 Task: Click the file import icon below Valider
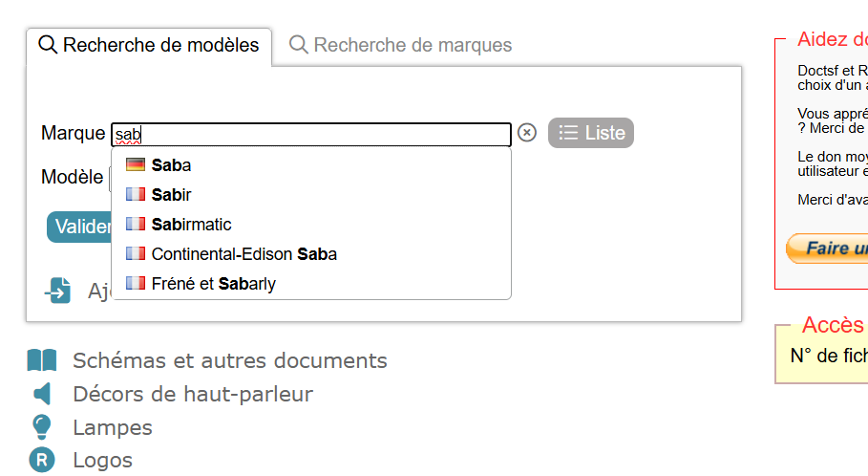click(58, 291)
